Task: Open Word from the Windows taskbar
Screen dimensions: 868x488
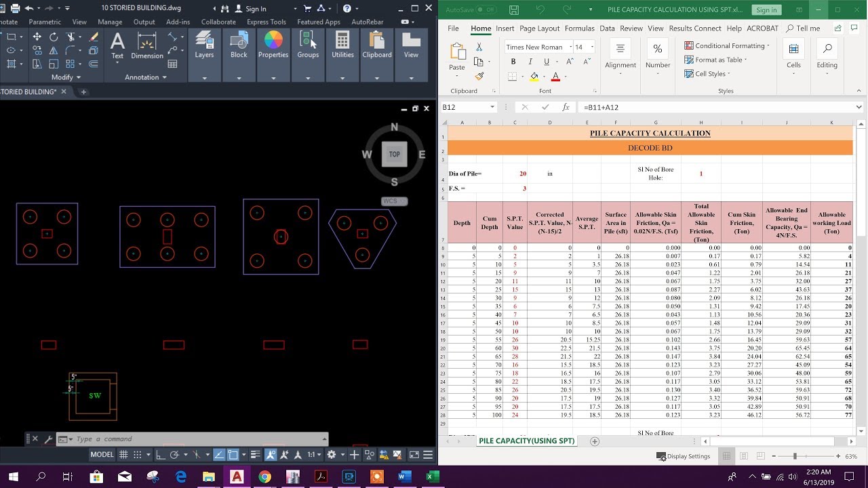Action: coord(404,477)
